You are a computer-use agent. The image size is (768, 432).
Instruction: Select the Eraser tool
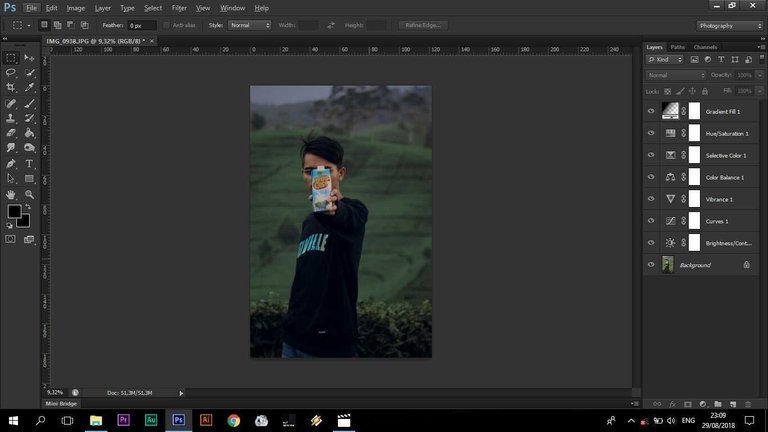tap(10, 133)
